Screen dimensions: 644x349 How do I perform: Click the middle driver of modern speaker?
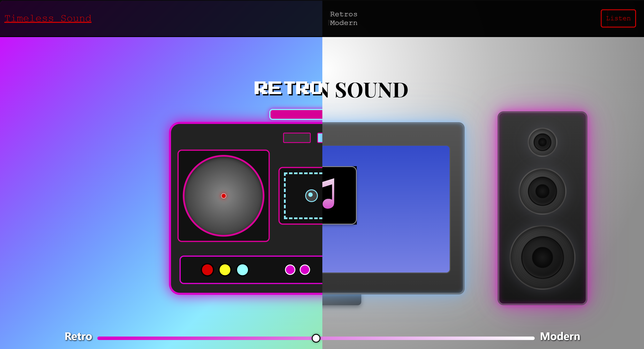tap(542, 191)
